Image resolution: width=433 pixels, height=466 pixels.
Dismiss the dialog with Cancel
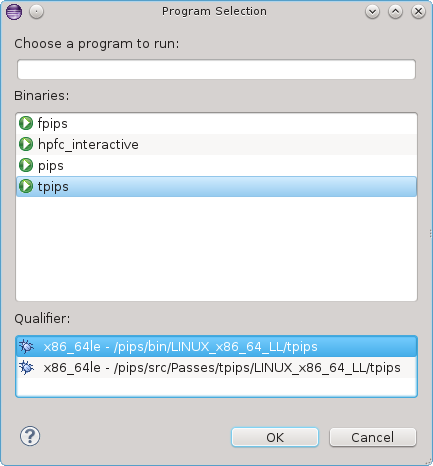pyautogui.click(x=373, y=437)
